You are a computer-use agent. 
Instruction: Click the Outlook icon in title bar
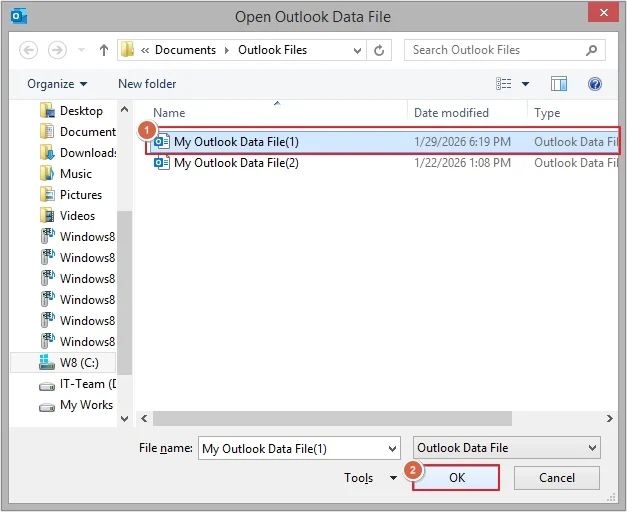click(19, 16)
